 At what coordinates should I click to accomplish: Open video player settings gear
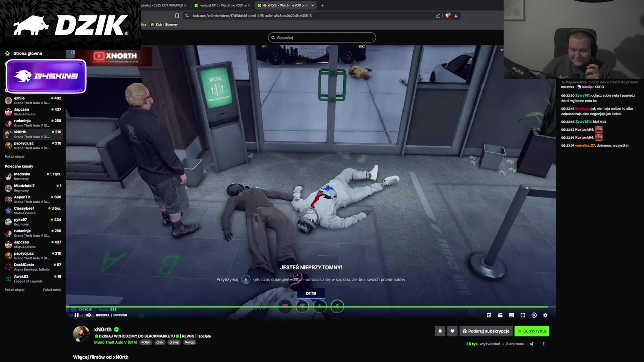point(545,315)
